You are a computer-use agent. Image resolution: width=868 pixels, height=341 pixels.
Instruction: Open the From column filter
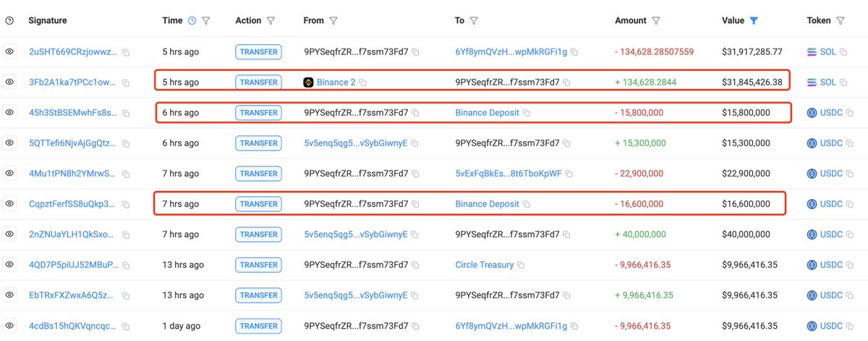pos(333,21)
